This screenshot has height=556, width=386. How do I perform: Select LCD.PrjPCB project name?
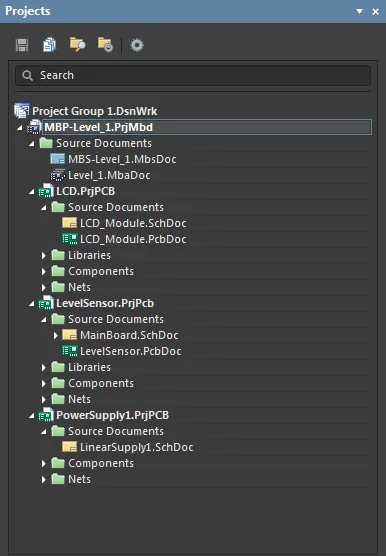[x=86, y=191]
